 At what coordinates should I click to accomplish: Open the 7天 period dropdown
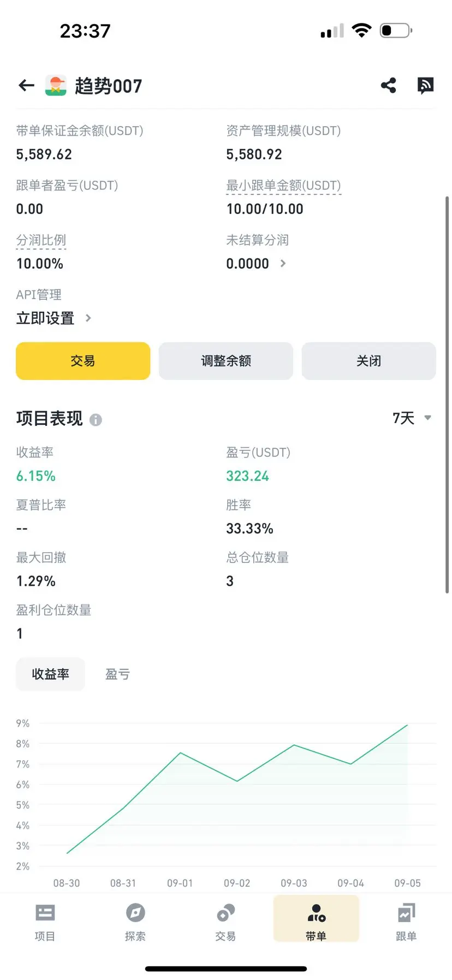[412, 418]
